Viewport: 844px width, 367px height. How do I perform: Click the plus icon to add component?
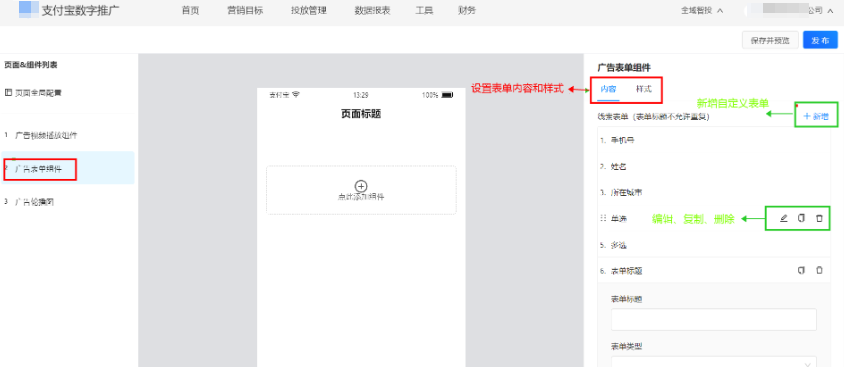click(362, 186)
